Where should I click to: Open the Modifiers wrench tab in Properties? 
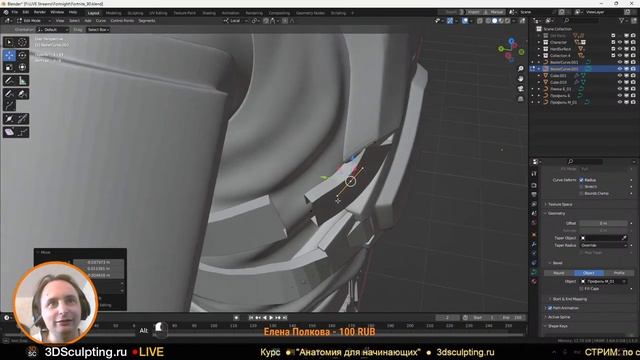tap(534, 244)
